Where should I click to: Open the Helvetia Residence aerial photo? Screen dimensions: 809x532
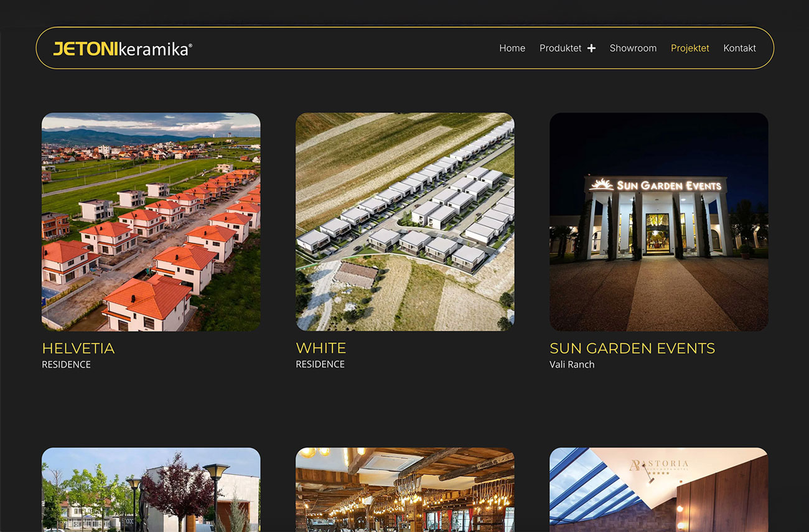[x=151, y=222]
